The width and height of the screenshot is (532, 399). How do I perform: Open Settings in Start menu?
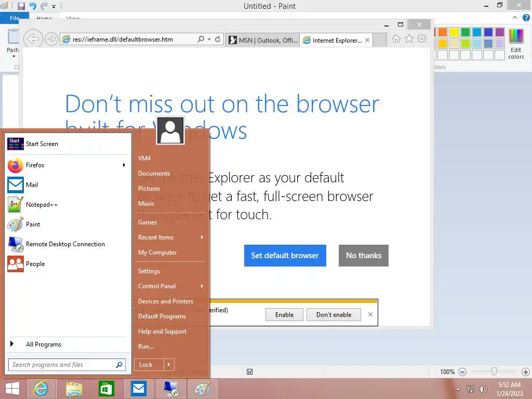(x=149, y=271)
